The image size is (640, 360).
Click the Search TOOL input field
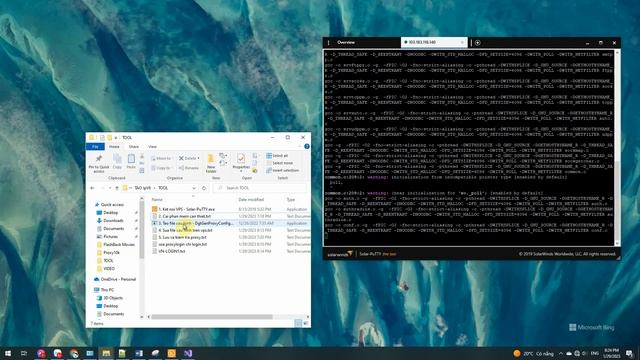(x=260, y=188)
